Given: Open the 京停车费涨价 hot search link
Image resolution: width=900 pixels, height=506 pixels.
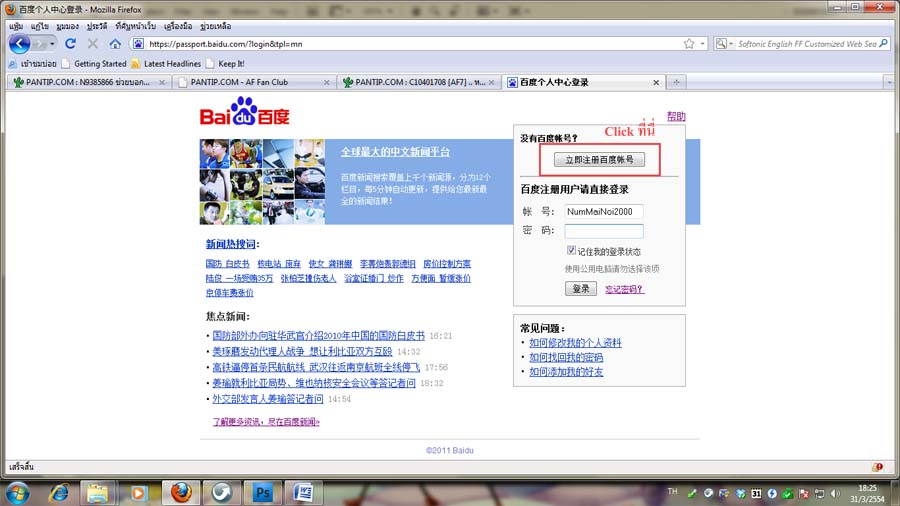Looking at the screenshot, I should point(229,293).
